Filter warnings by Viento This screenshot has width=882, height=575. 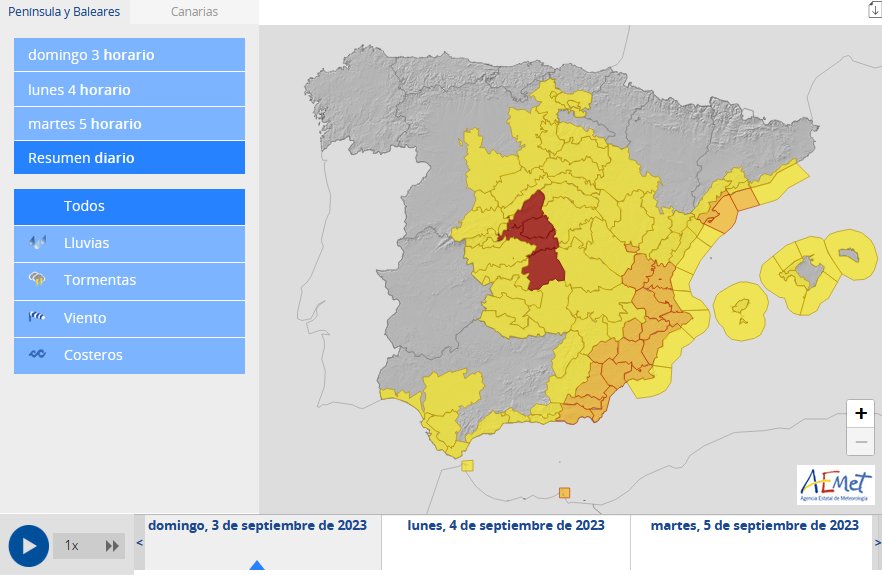click(129, 318)
